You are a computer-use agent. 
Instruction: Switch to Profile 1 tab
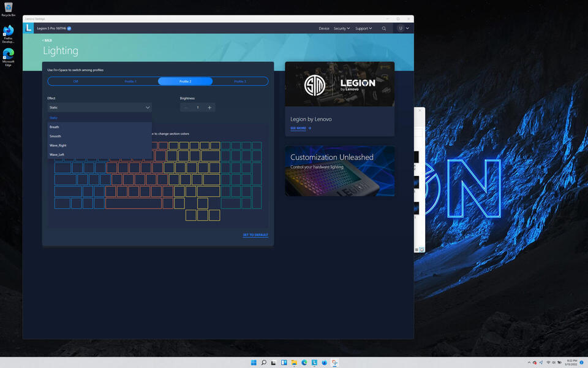(x=130, y=82)
